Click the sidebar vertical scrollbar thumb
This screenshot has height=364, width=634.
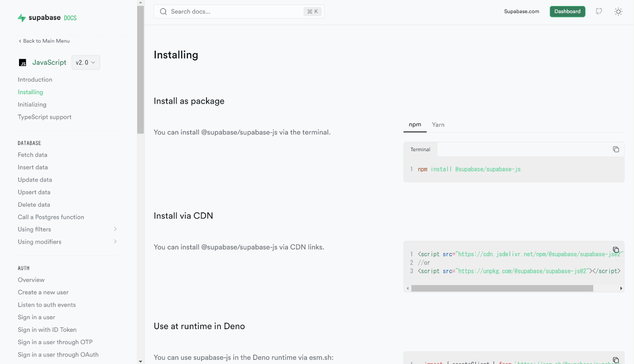click(x=140, y=70)
